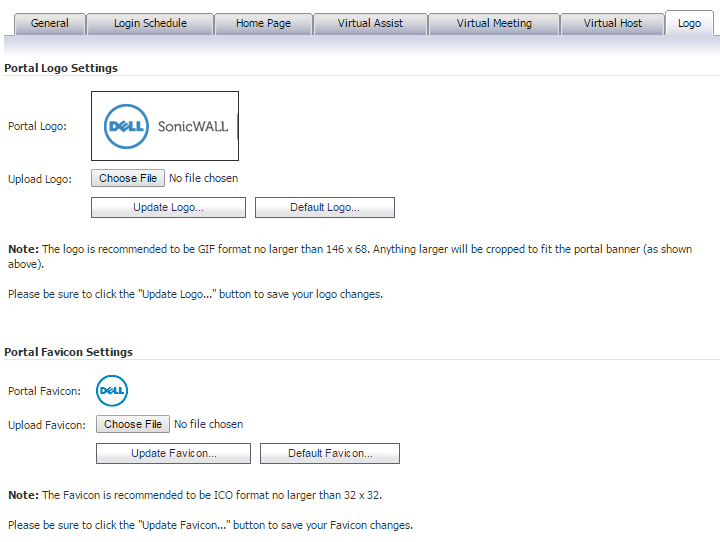Click the Dell SonicWALL portal logo preview

point(165,126)
